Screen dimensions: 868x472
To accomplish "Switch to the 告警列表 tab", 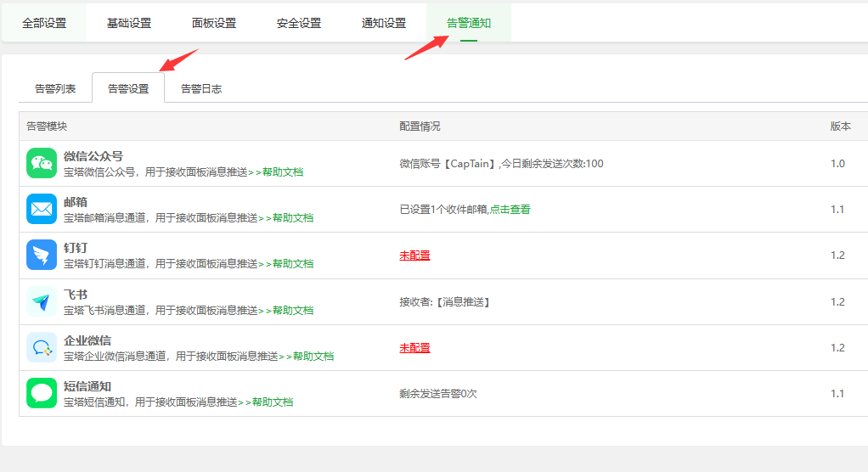I will [x=55, y=88].
